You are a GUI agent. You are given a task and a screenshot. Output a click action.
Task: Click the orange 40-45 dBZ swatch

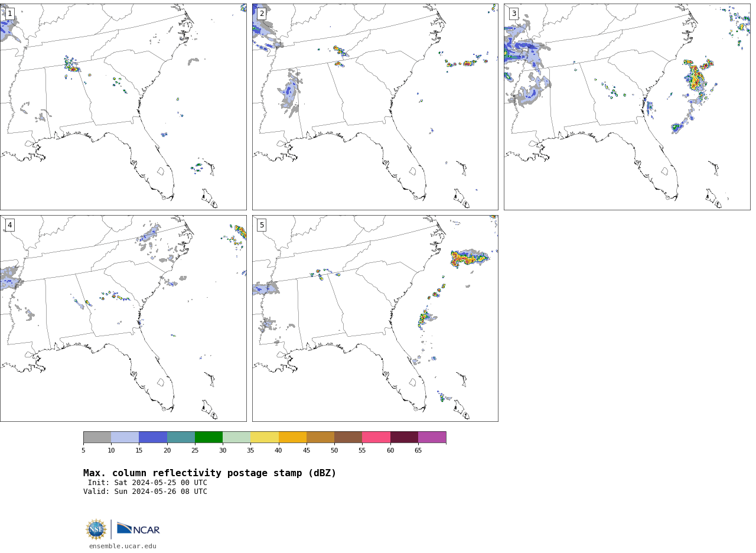tap(292, 437)
